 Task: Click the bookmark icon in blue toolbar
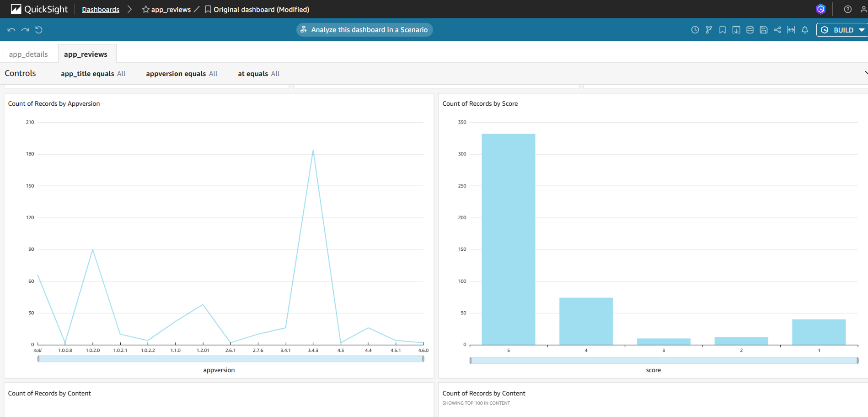click(722, 30)
